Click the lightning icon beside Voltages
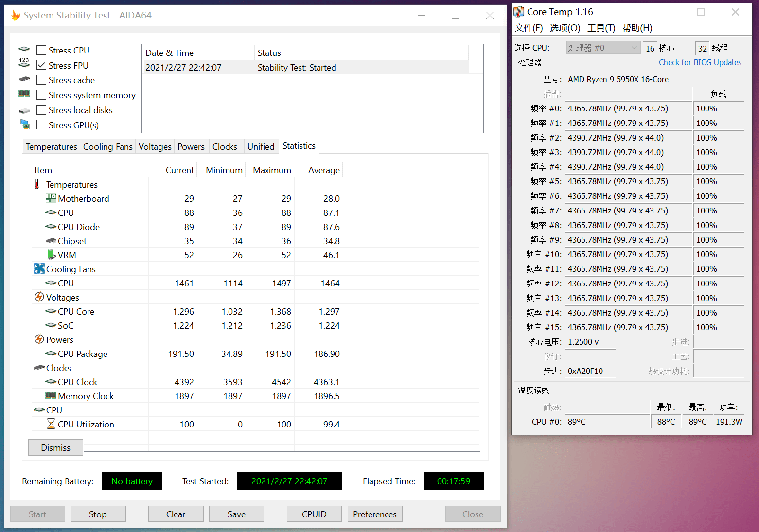 point(39,297)
